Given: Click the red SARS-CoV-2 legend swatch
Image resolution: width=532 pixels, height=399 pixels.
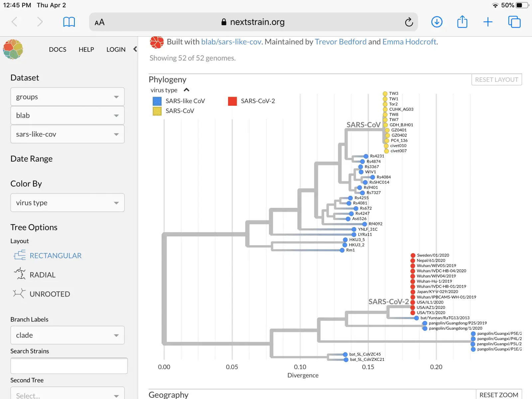Looking at the screenshot, I should coord(232,101).
